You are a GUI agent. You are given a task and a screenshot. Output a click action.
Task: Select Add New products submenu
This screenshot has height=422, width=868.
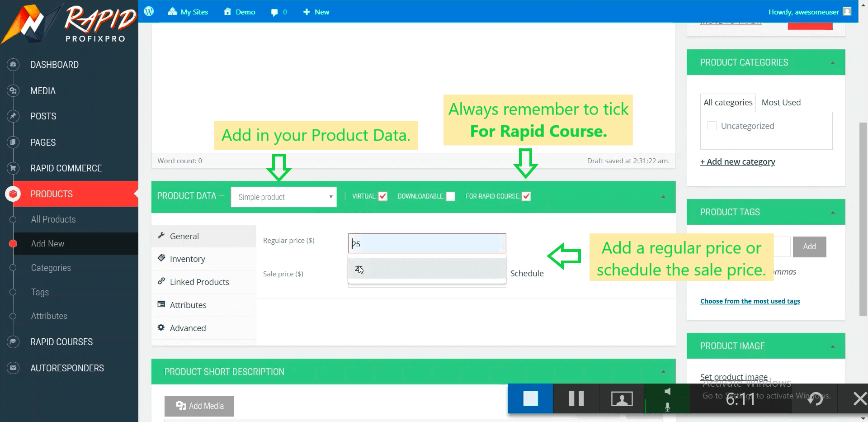(x=47, y=243)
